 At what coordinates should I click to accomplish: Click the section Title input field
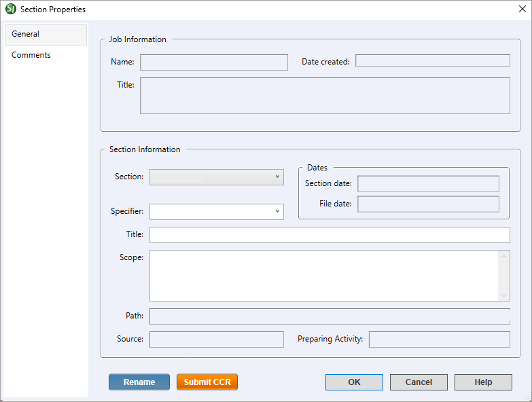pos(330,235)
